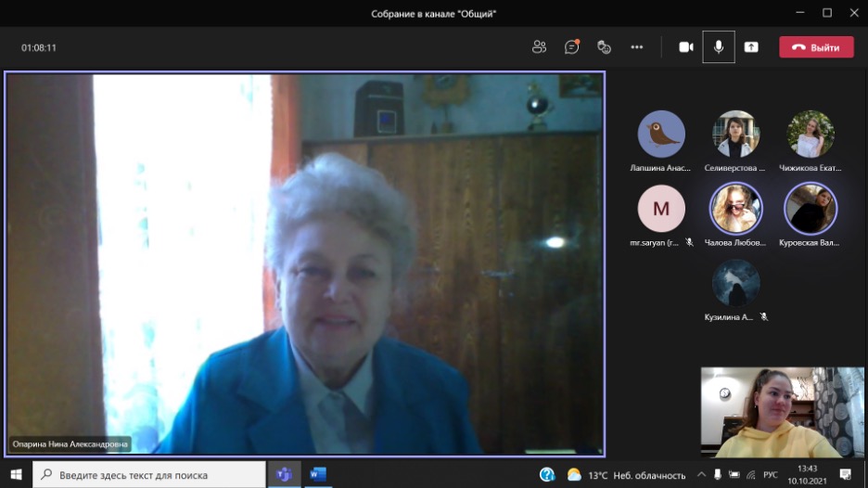Select Куровская participant avatar

coord(811,209)
